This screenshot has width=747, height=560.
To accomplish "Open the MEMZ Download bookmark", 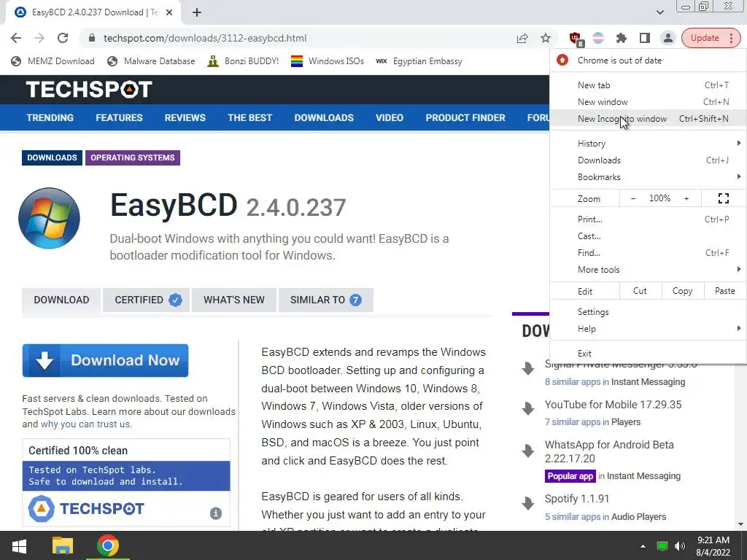I will (53, 61).
